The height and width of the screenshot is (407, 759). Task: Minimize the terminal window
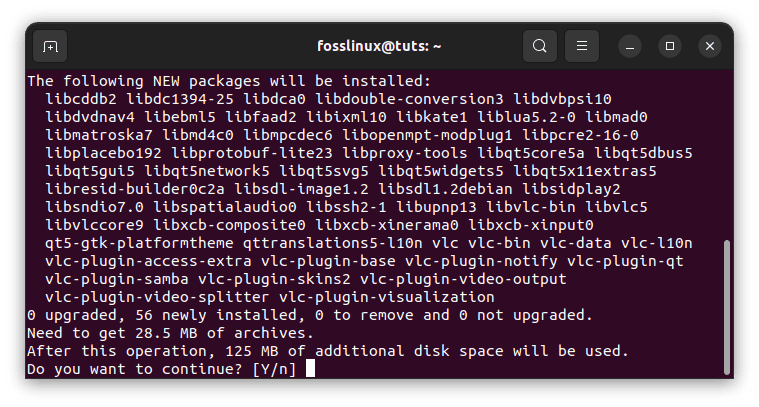click(630, 46)
